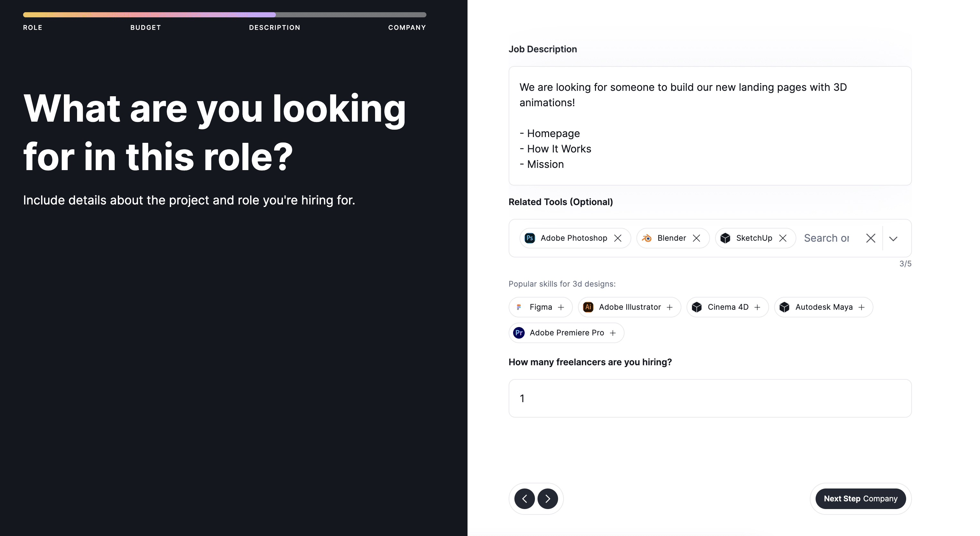Click the Blender logo icon
The width and height of the screenshot is (980, 536).
tap(647, 238)
